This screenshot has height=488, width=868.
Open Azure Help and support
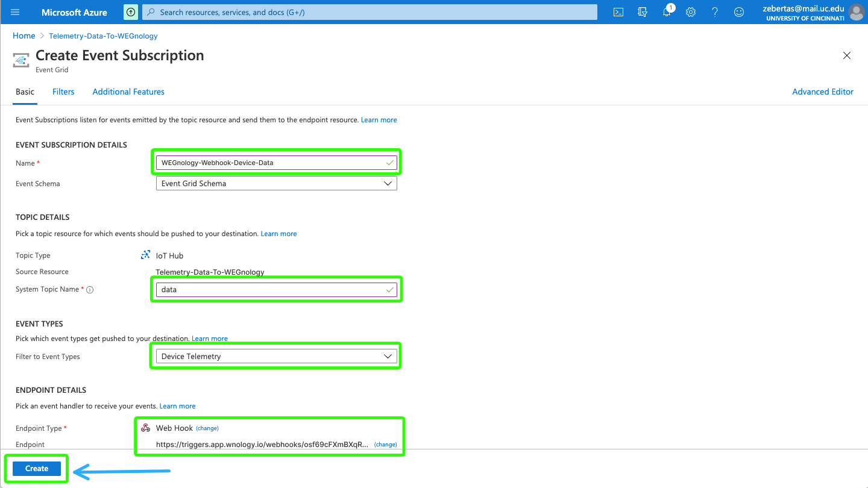pos(715,12)
